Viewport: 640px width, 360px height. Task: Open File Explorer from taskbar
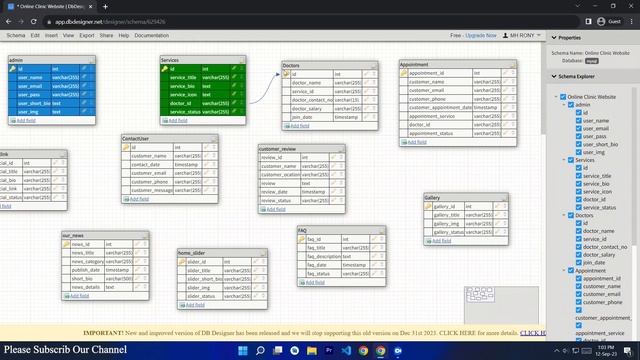point(312,351)
